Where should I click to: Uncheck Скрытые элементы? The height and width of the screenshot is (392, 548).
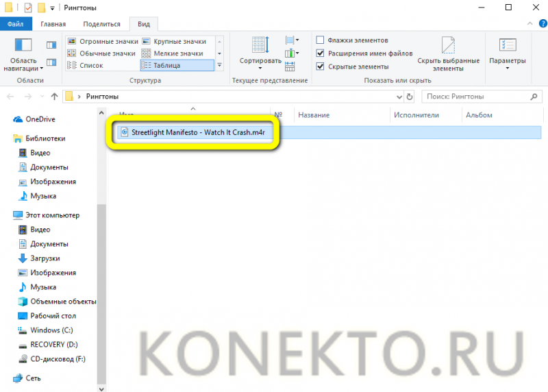(320, 66)
